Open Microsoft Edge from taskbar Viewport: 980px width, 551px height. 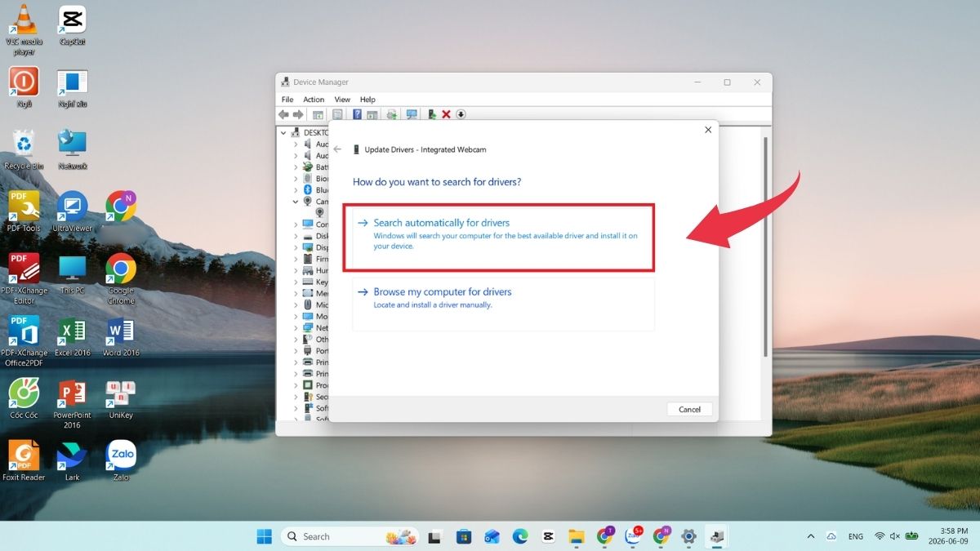[520, 536]
